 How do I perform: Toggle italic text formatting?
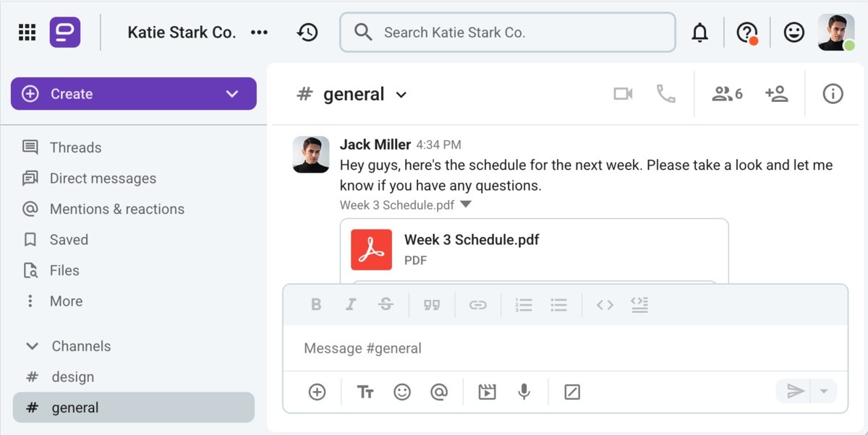(351, 305)
